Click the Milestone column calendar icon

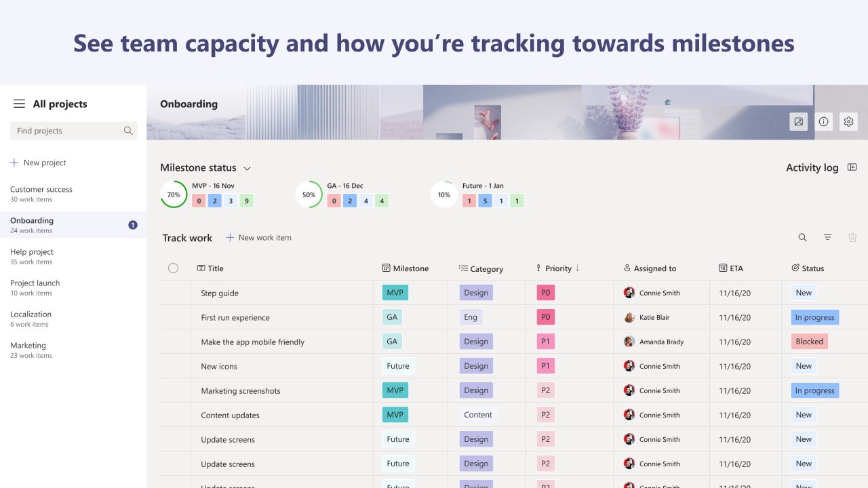tap(387, 268)
